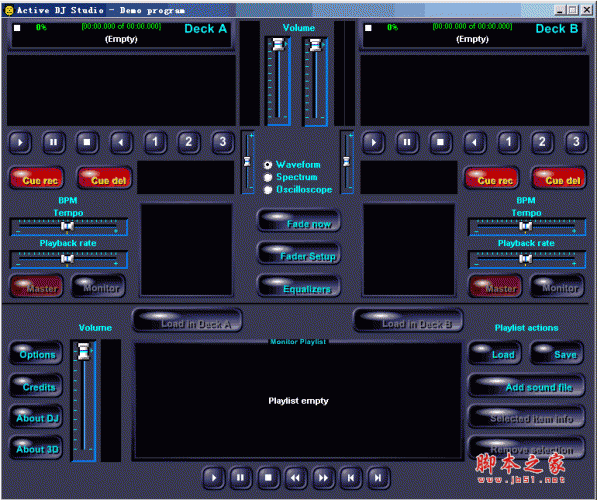
Task: Click the playlist fast-forward button
Action: pos(323,478)
